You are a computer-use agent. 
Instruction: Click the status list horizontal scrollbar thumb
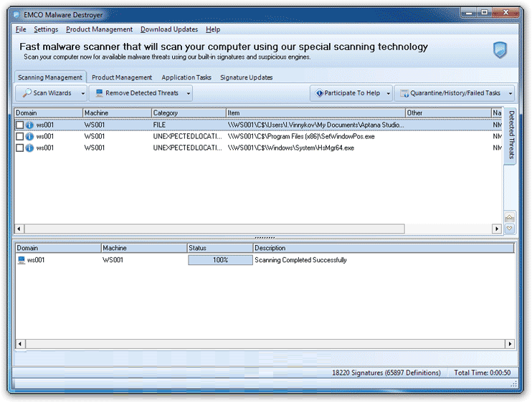coord(266,344)
